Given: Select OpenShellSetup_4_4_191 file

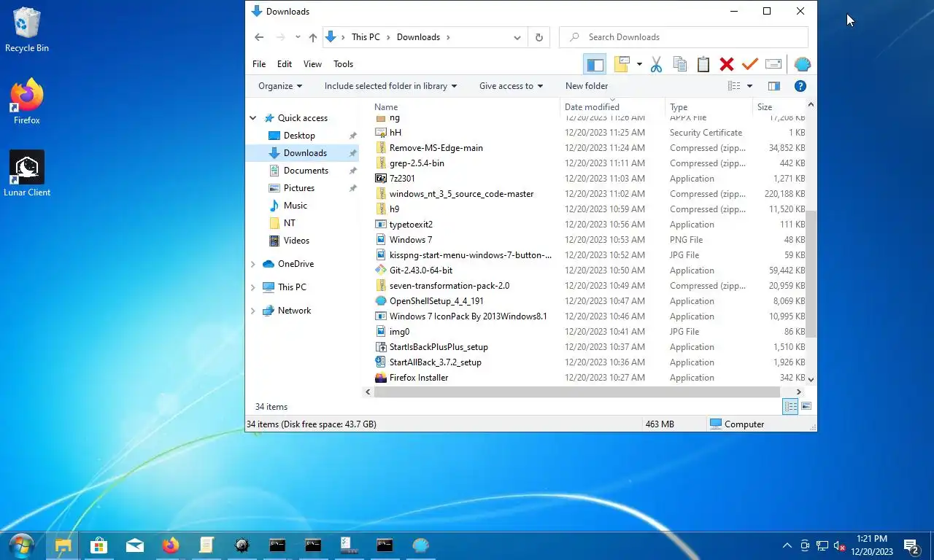Looking at the screenshot, I should coord(436,301).
